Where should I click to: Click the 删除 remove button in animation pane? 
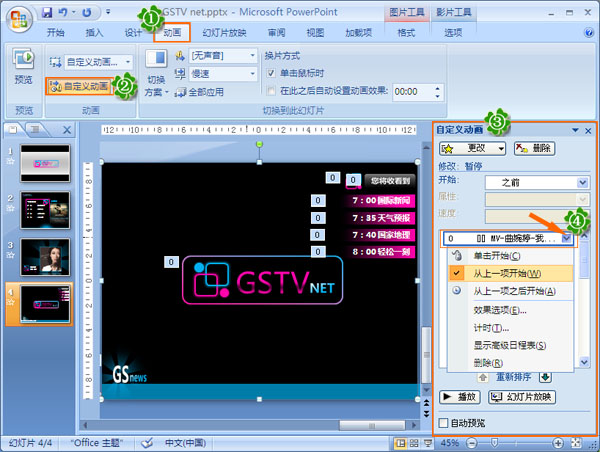tap(534, 148)
